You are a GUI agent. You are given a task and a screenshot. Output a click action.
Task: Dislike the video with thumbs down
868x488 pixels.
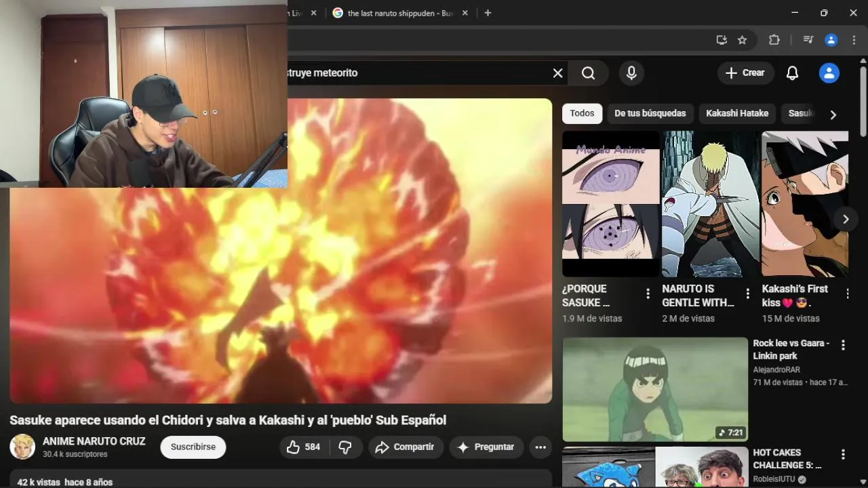345,447
